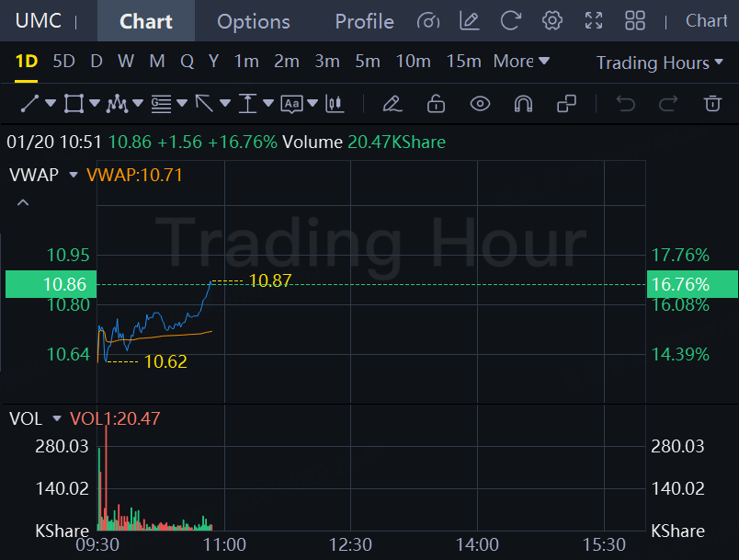Expand the More timeframes dropdown
This screenshot has height=560, width=739.
click(x=521, y=62)
